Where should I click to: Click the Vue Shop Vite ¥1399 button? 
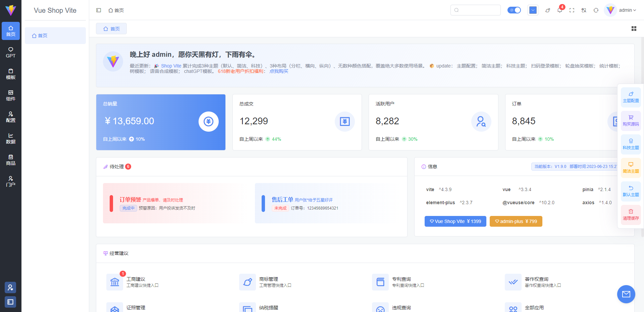[455, 221]
